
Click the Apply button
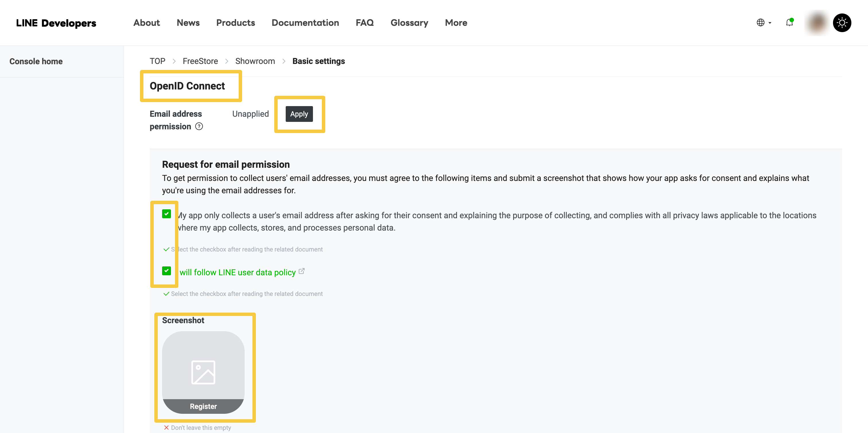click(299, 114)
